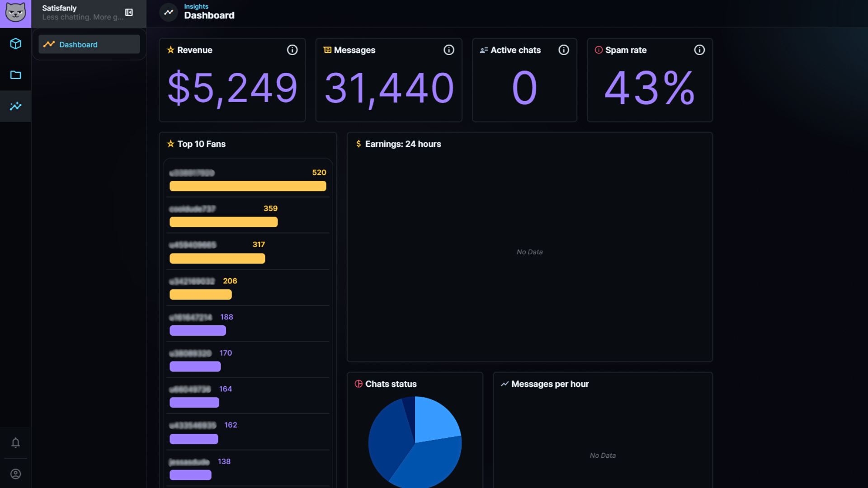868x488 pixels.
Task: Click the purple fan bar with 188
Action: [198, 331]
